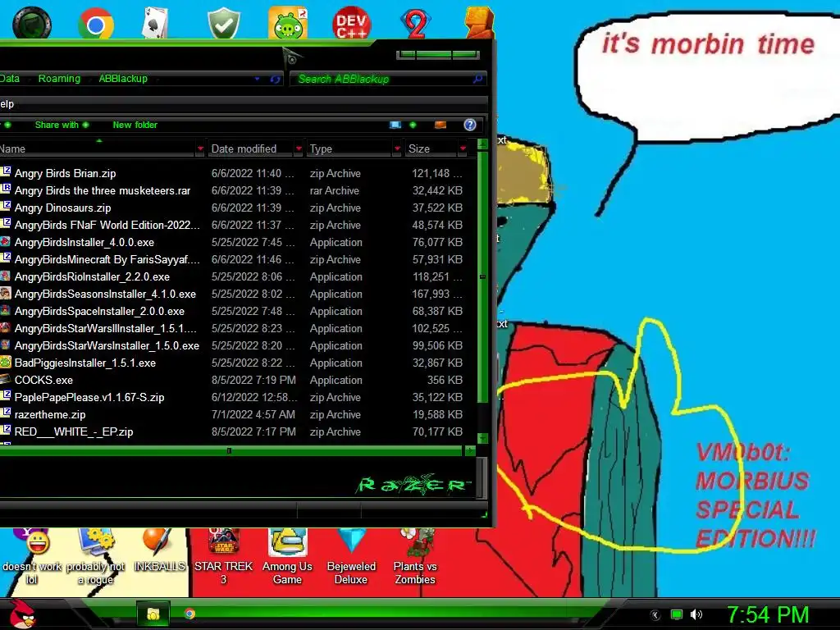Open the dark green round desktop icon
Viewport: 840px width, 630px height.
[32, 23]
